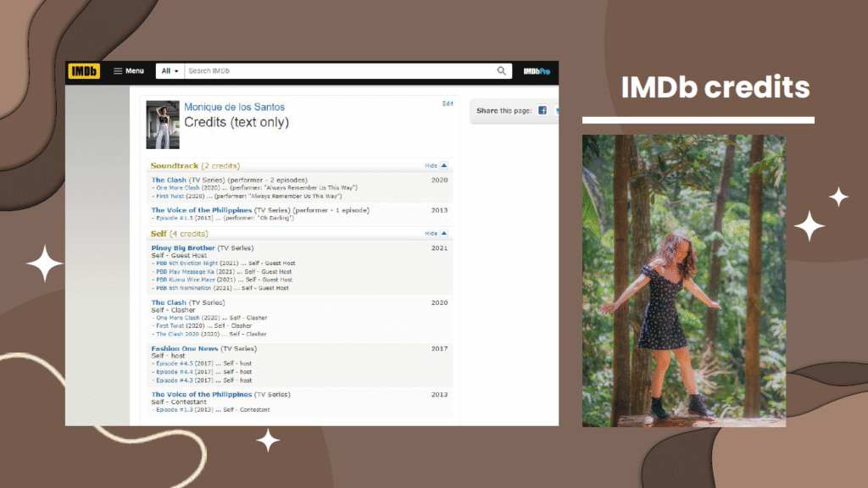Viewport: 868px width, 488px height.
Task: Click the magnifying glass search icon
Action: click(x=502, y=71)
